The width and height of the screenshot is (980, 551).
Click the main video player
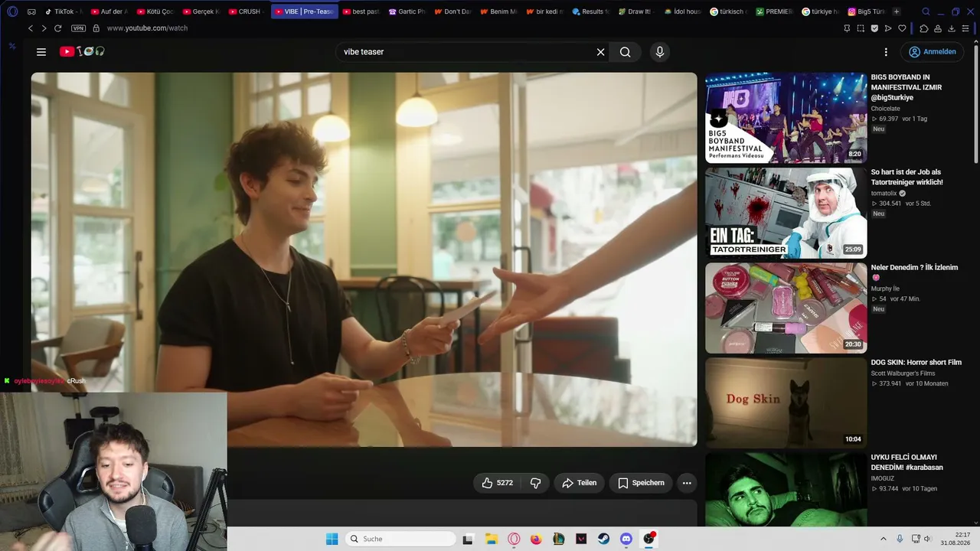(x=364, y=259)
